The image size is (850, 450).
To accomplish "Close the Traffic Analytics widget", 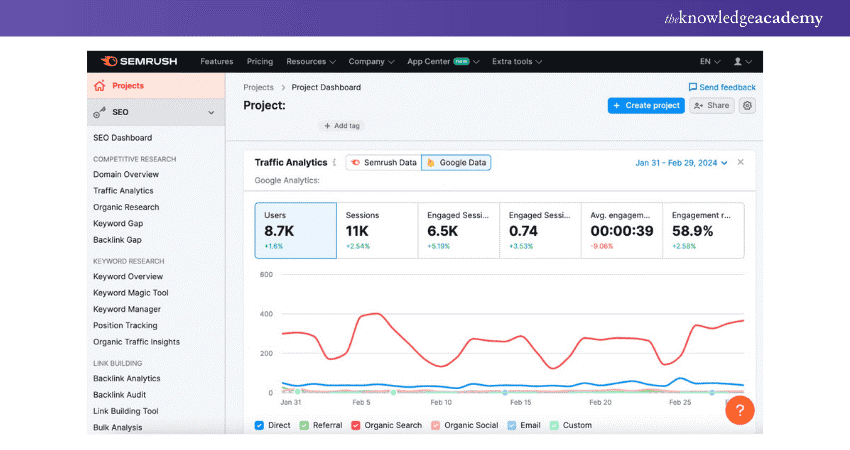I will pyautogui.click(x=740, y=162).
